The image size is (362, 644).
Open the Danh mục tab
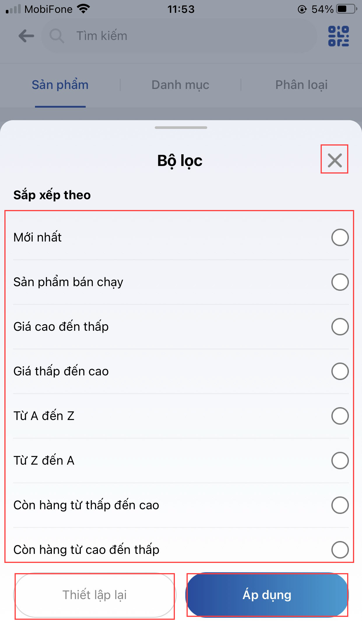(x=180, y=85)
